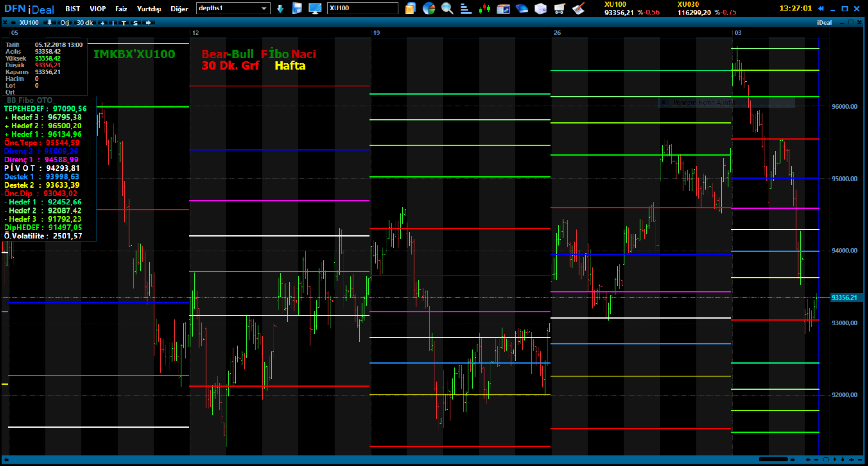Click plus icon right of scrollbar arrow
This screenshot has width=868, height=466.
808,460
